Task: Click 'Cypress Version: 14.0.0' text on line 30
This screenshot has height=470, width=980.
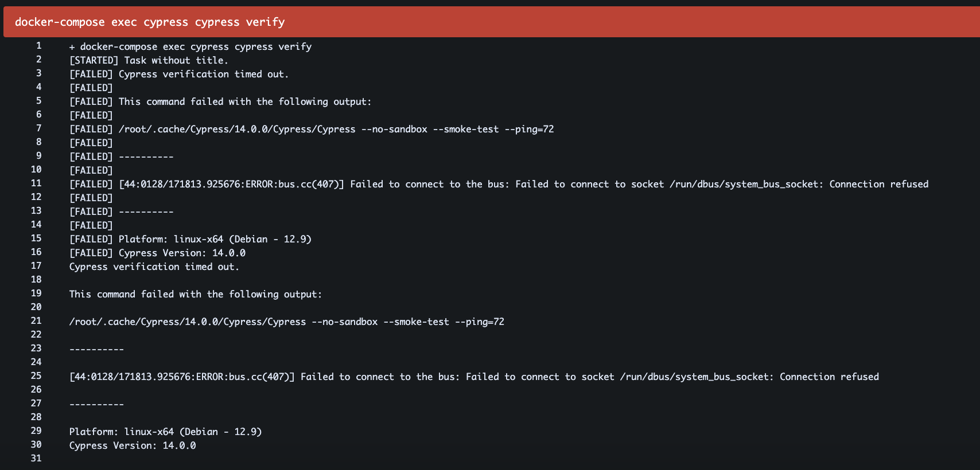Action: [133, 445]
